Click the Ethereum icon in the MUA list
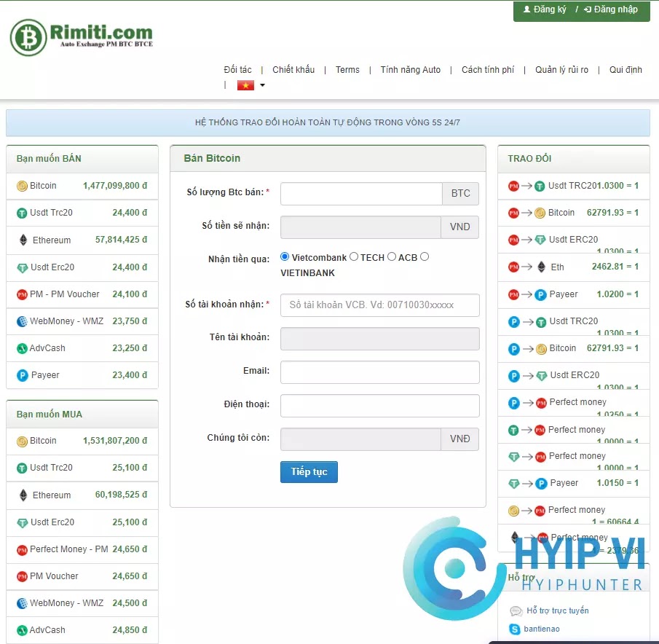This screenshot has height=644, width=659. 23,495
